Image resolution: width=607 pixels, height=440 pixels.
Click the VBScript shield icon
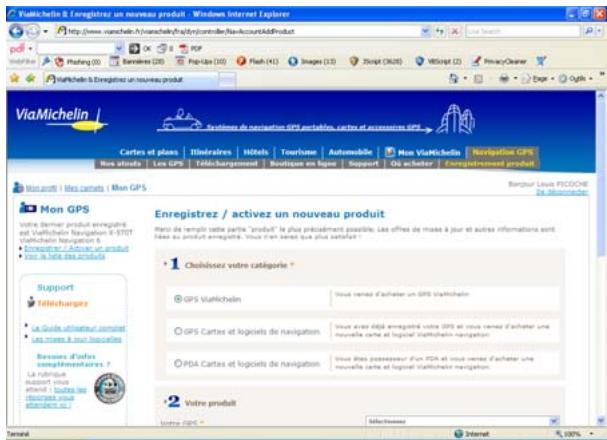[x=419, y=61]
